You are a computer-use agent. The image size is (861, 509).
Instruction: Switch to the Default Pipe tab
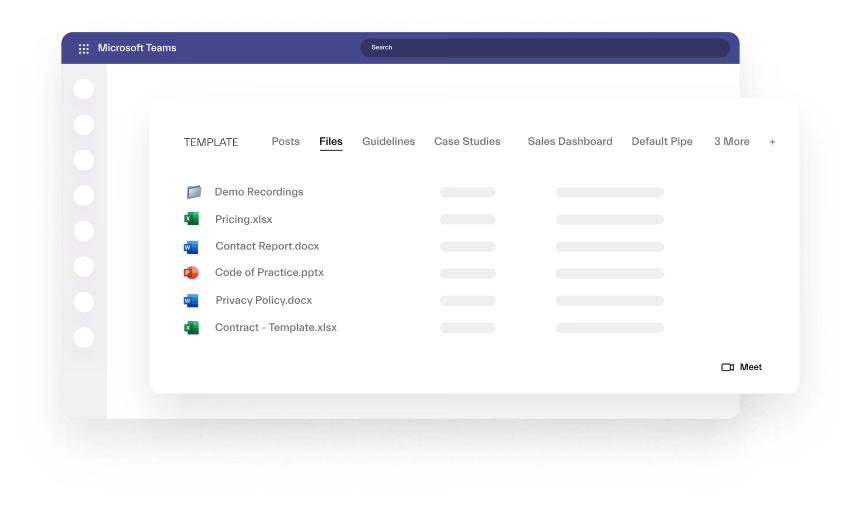click(662, 141)
